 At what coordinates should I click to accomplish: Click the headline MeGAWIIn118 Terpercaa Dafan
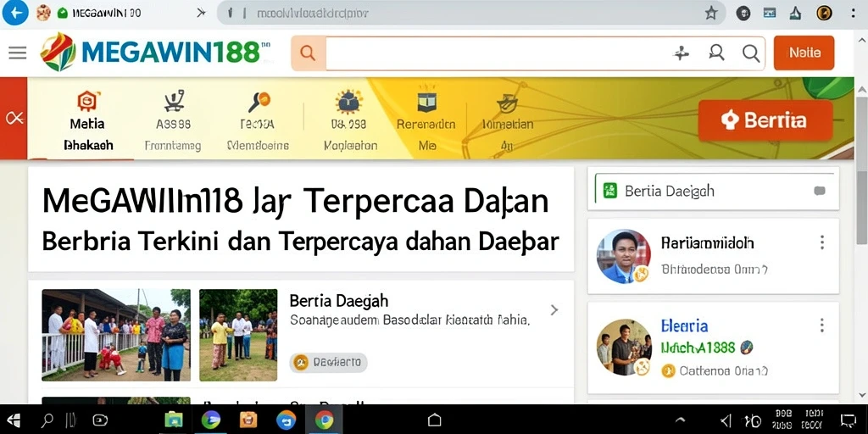[x=296, y=202]
